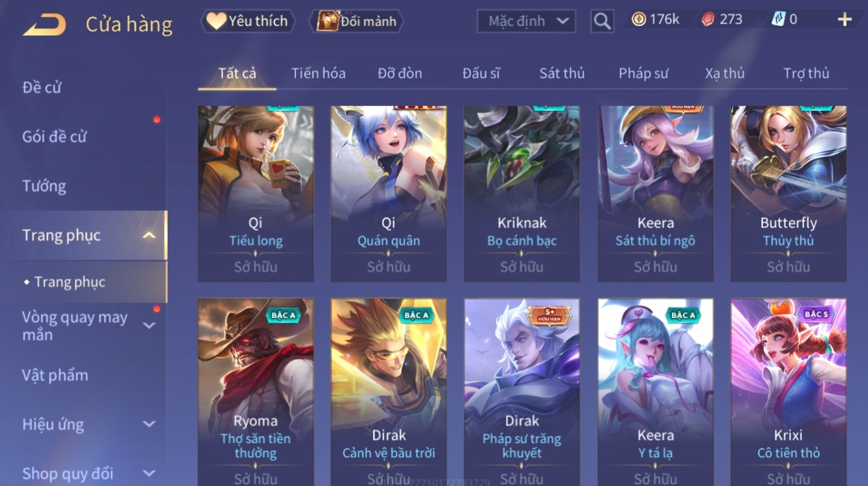Select the Tiến hóa tab
Image resolution: width=868 pixels, height=486 pixels.
(x=318, y=73)
